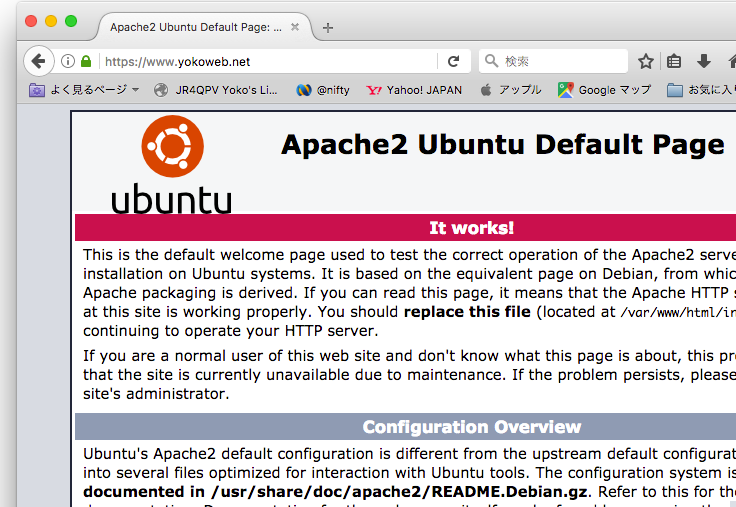Click the macOS green zoom window button
This screenshot has width=736, height=507.
click(x=71, y=21)
